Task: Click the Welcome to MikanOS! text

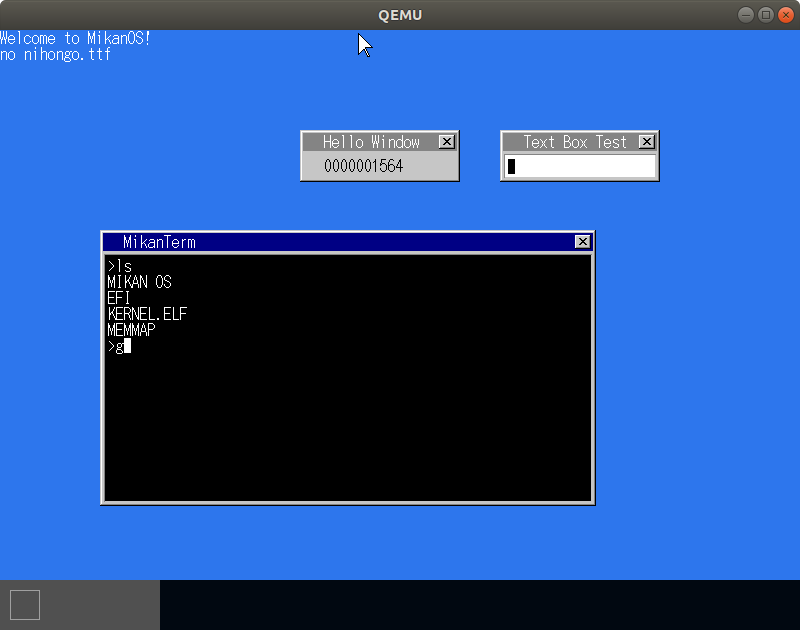Action: tap(75, 38)
